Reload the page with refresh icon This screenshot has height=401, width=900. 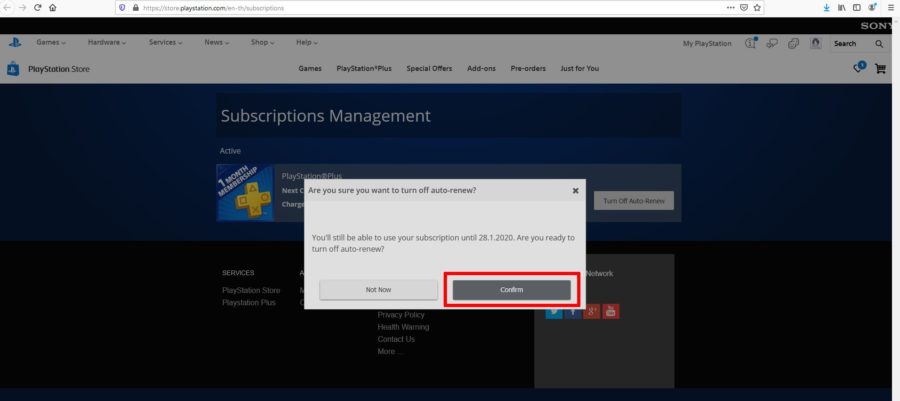37,7
